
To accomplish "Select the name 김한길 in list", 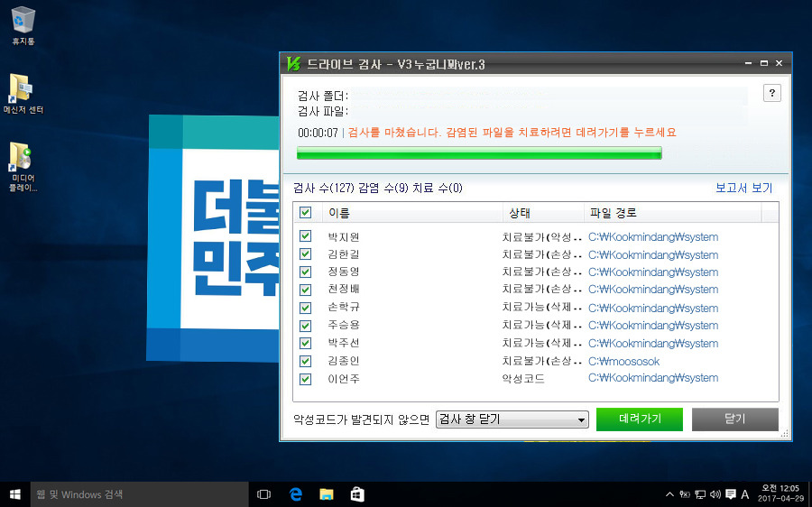I will pos(344,254).
